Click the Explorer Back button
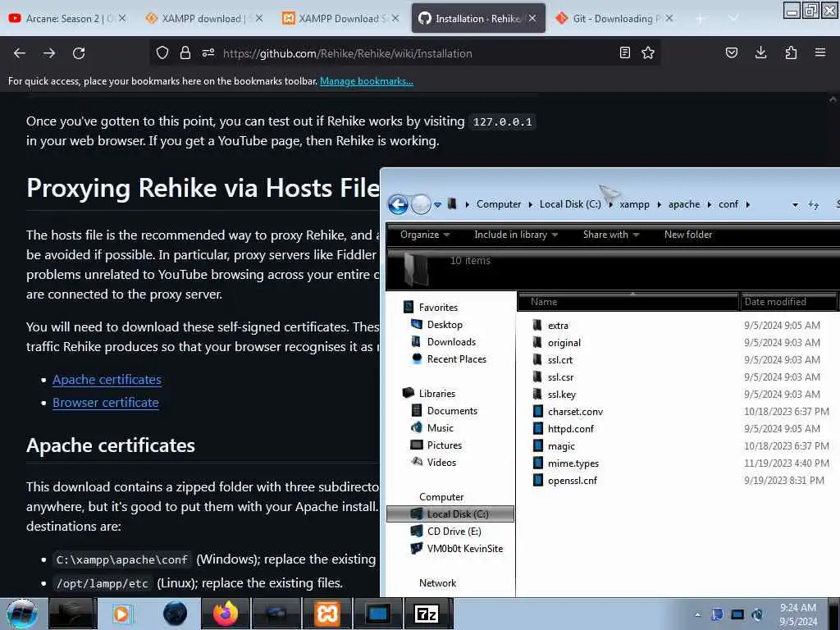Viewport: 840px width, 630px height. 398,204
